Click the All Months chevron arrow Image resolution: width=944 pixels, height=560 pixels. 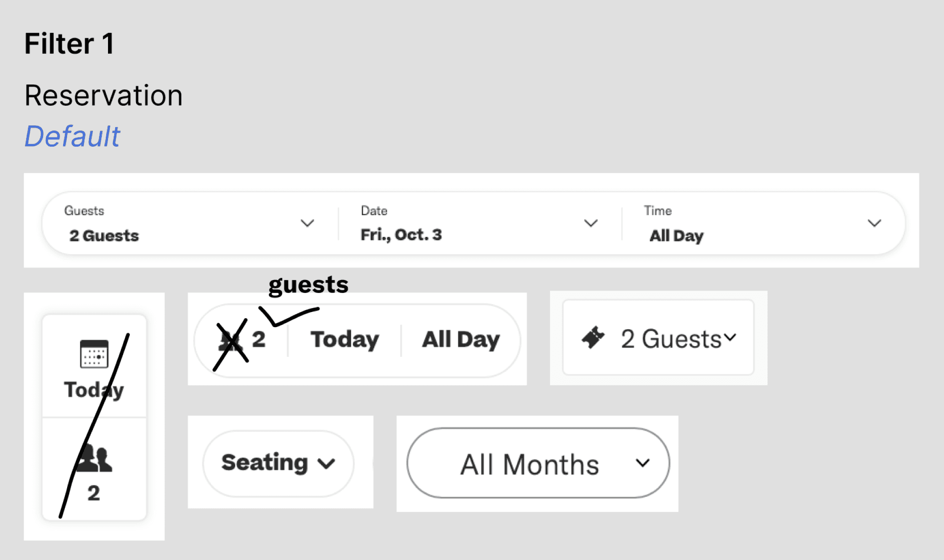(x=643, y=463)
